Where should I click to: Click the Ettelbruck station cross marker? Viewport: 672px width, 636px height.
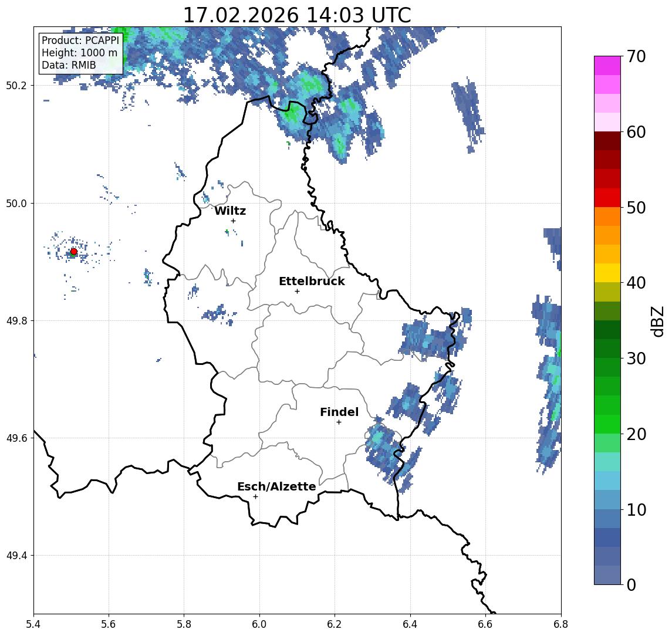[297, 292]
